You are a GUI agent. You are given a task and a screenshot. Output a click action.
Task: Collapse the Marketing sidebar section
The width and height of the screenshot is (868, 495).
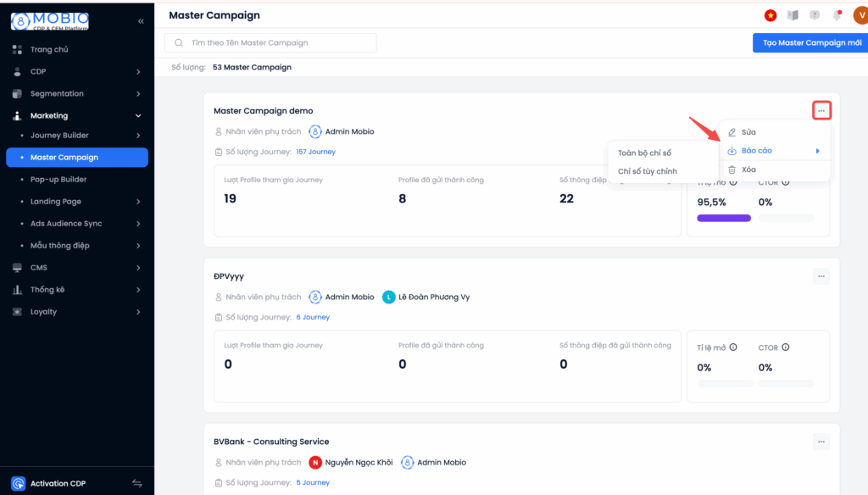point(138,116)
